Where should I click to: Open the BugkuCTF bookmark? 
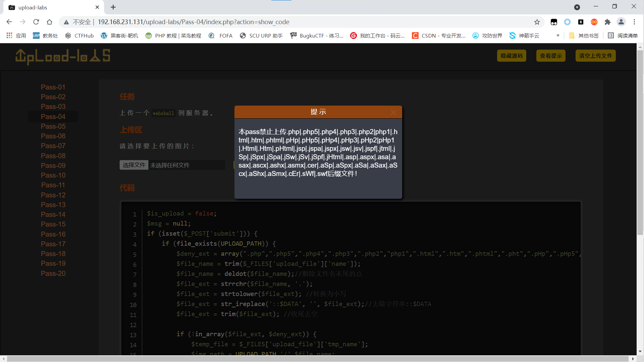(317, 36)
